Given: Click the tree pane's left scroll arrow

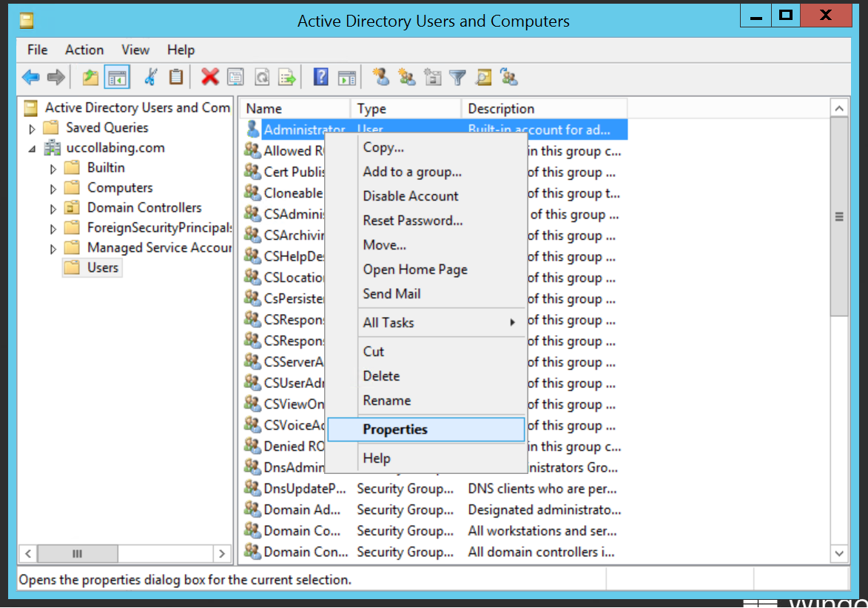Looking at the screenshot, I should [x=28, y=553].
